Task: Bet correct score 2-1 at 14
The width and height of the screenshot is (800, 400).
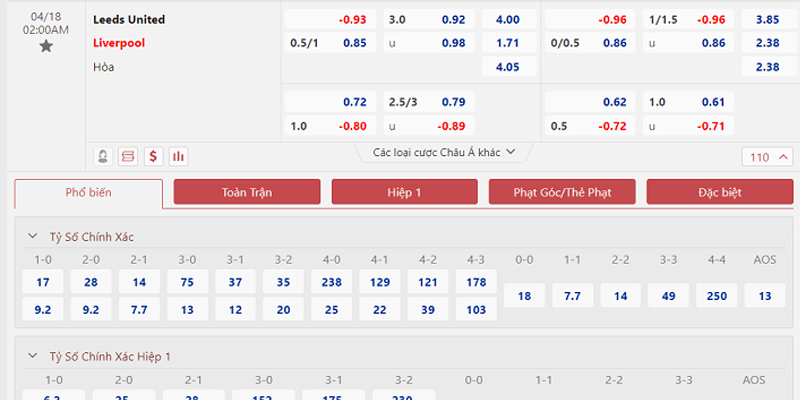Action: [139, 282]
